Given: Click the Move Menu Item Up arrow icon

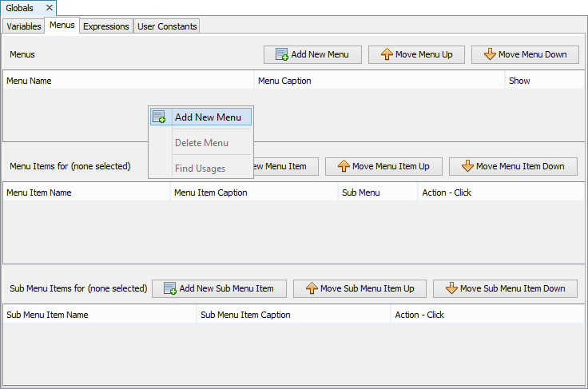Looking at the screenshot, I should coord(343,166).
